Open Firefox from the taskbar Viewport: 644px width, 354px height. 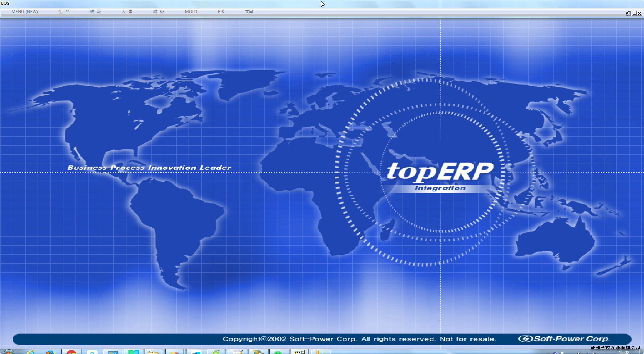(x=51, y=352)
